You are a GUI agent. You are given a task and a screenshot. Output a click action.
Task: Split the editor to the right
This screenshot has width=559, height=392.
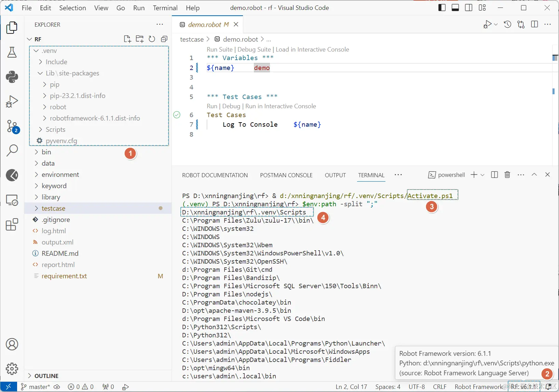tap(535, 24)
